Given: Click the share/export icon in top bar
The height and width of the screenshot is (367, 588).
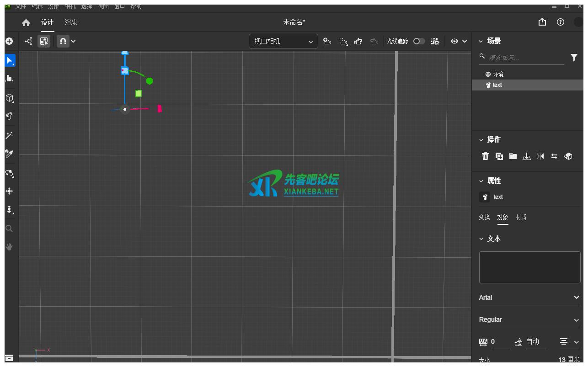Looking at the screenshot, I should (542, 22).
